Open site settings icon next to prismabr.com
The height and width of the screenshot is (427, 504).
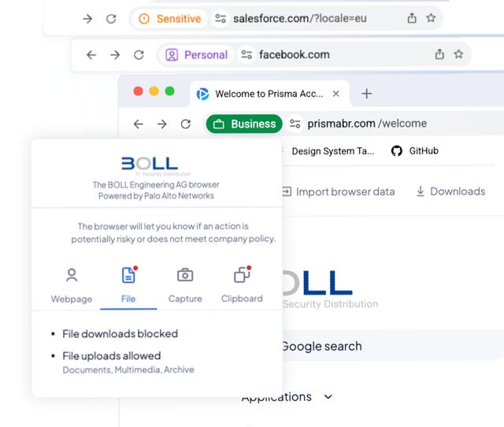(x=295, y=124)
